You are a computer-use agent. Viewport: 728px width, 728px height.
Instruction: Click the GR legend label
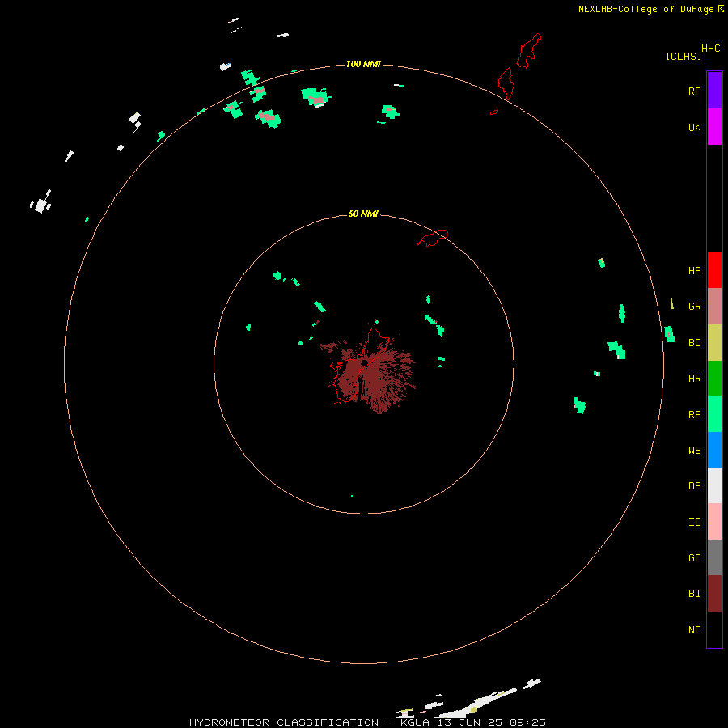click(694, 307)
